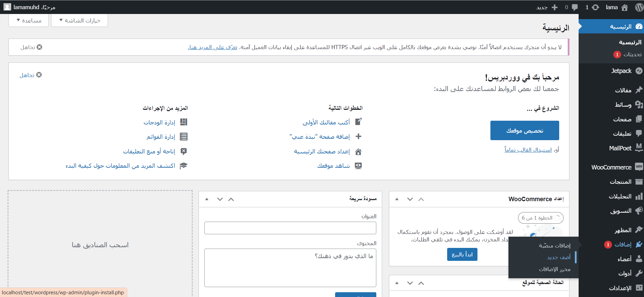
Task: Click the plus New content icon
Action: pyautogui.click(x=555, y=7)
